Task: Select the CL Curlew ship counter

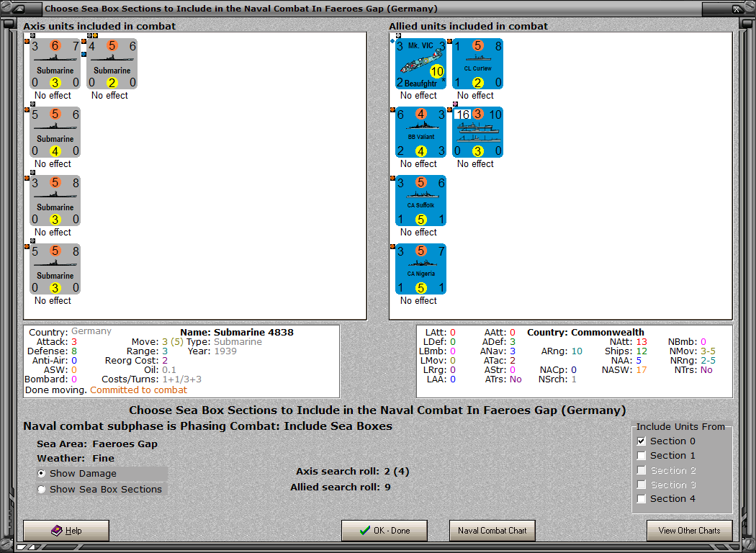Action: 478,63
